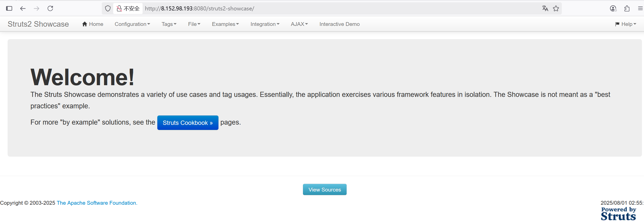The image size is (644, 222).
Task: Expand the Examples dropdown menu
Action: 225,24
